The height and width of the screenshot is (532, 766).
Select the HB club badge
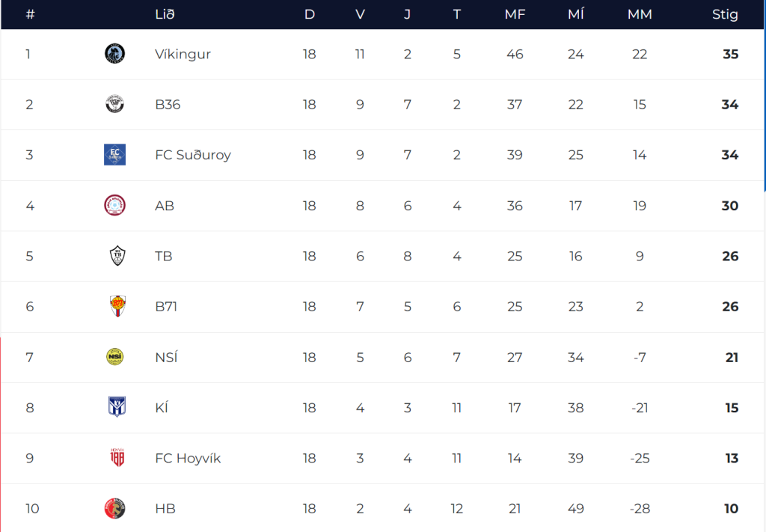pos(114,509)
